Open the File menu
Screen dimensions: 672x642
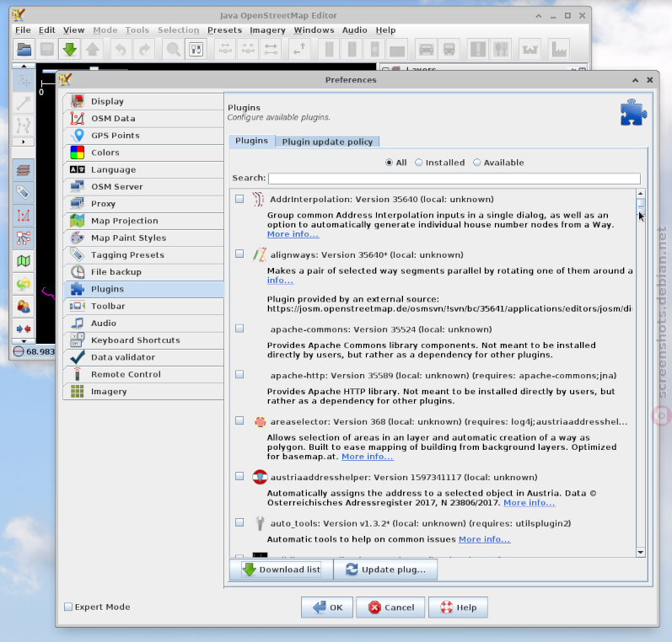point(23,30)
